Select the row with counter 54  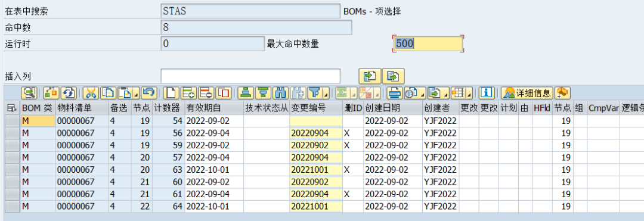tap(13, 121)
